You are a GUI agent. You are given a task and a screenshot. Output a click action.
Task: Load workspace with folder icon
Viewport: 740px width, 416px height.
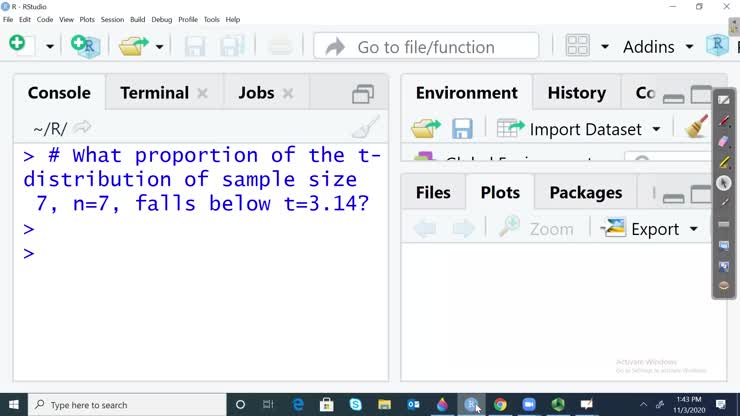(x=426, y=128)
